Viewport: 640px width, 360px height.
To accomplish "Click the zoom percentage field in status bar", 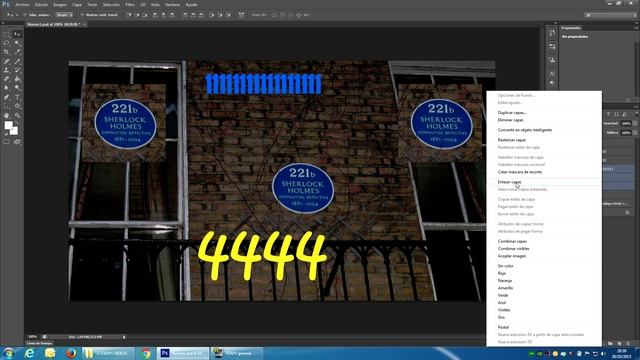I will pyautogui.click(x=33, y=337).
